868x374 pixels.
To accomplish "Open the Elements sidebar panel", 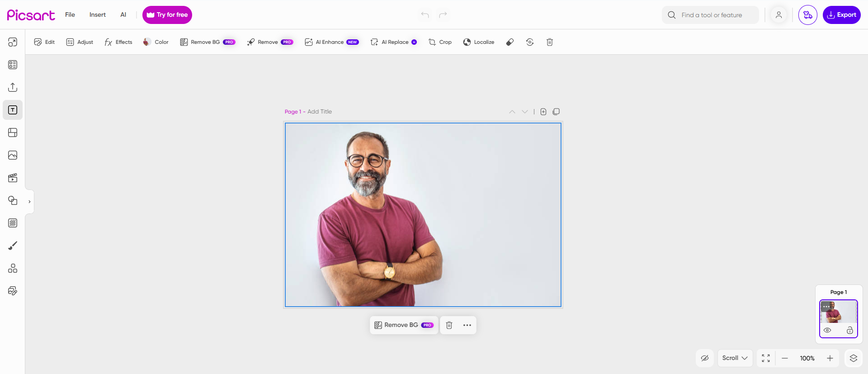I will point(13,268).
